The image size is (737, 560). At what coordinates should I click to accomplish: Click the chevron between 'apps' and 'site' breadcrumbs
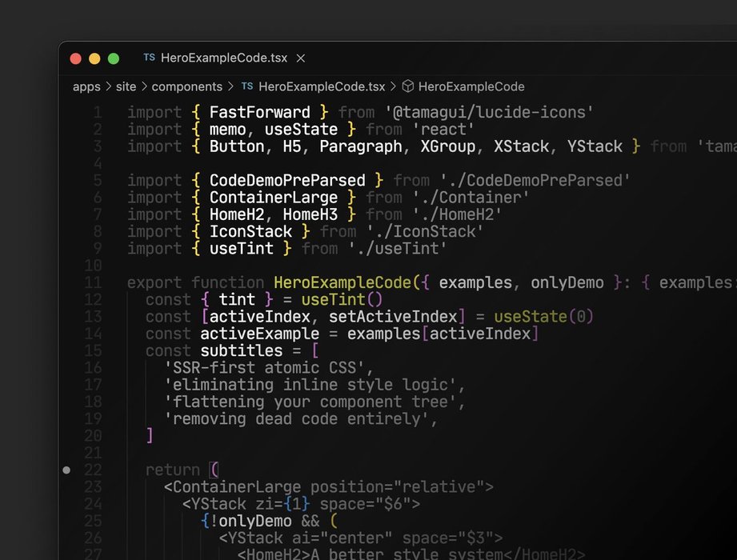[107, 86]
